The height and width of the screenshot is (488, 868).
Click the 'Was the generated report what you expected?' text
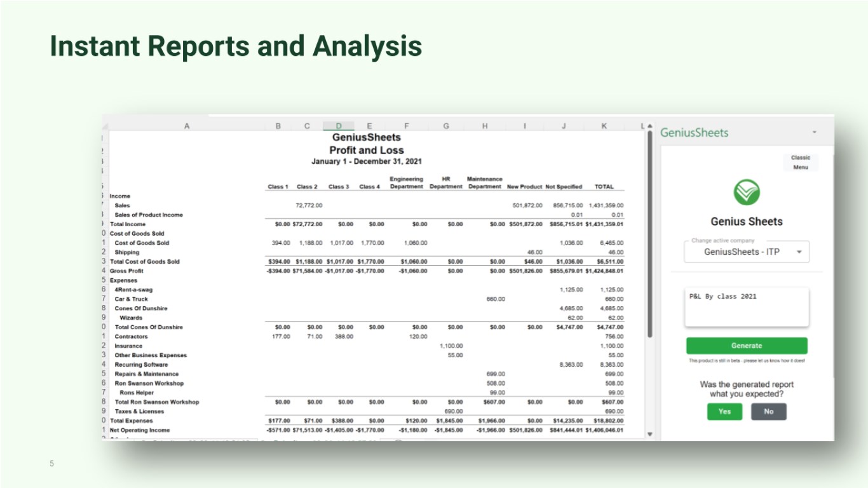[747, 390]
